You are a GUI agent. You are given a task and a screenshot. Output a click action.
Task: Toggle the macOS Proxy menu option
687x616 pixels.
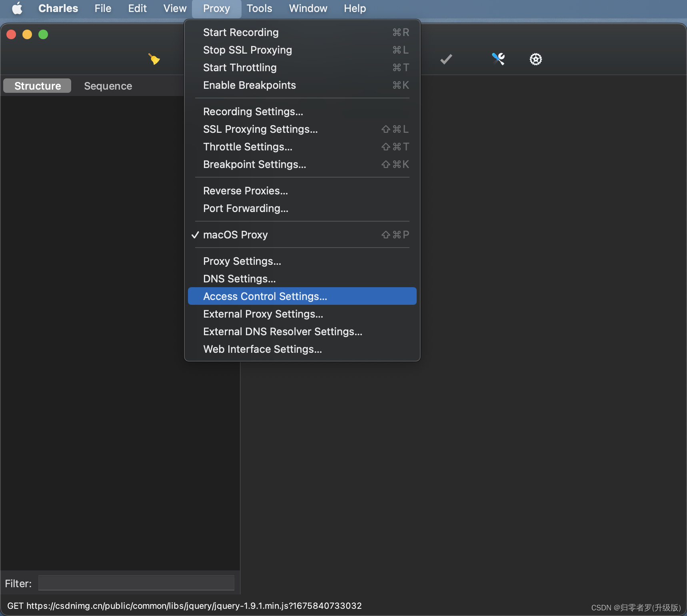click(x=302, y=235)
